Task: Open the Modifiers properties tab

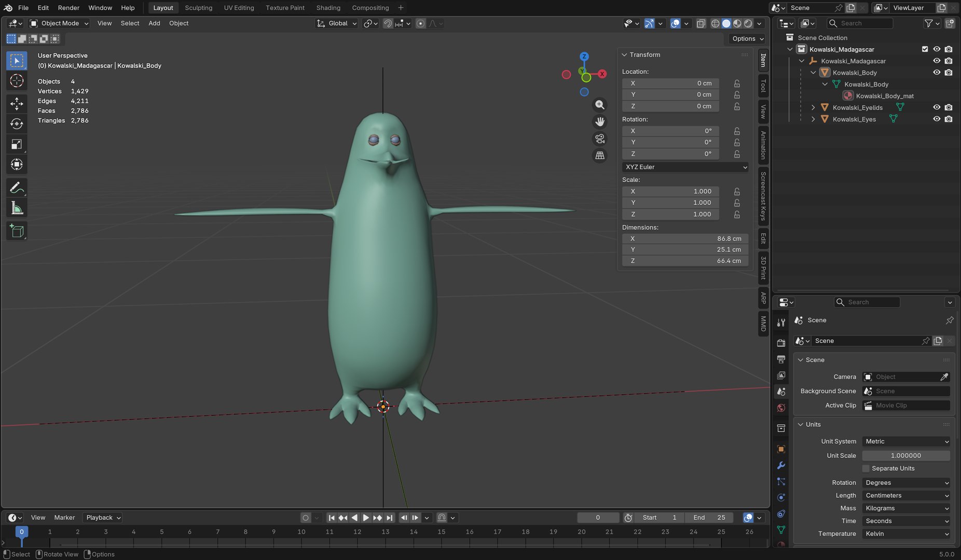Action: (x=781, y=465)
